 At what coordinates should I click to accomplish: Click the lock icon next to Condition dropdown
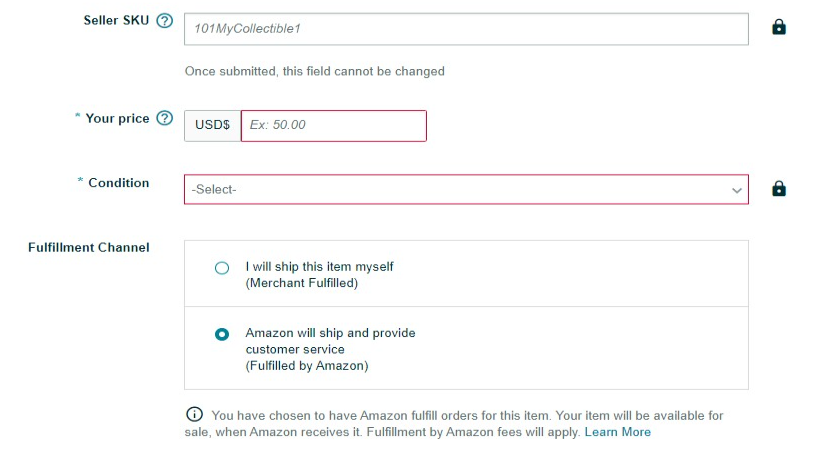coord(779,189)
